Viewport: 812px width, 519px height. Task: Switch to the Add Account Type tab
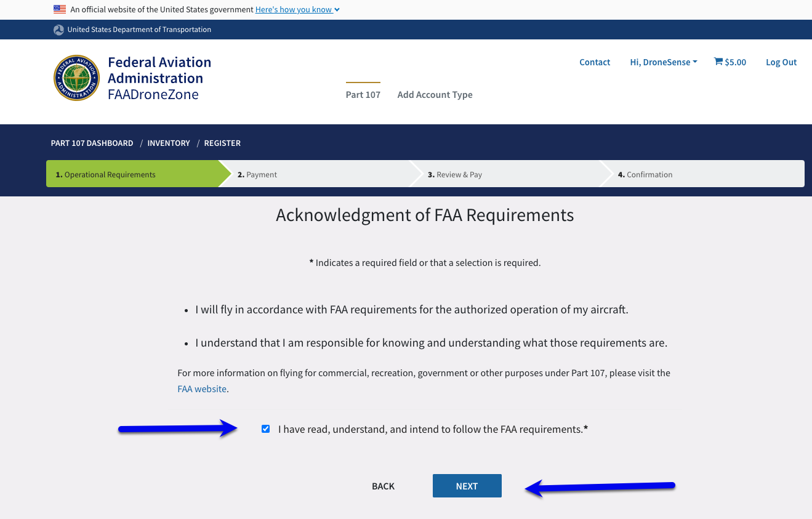point(435,94)
